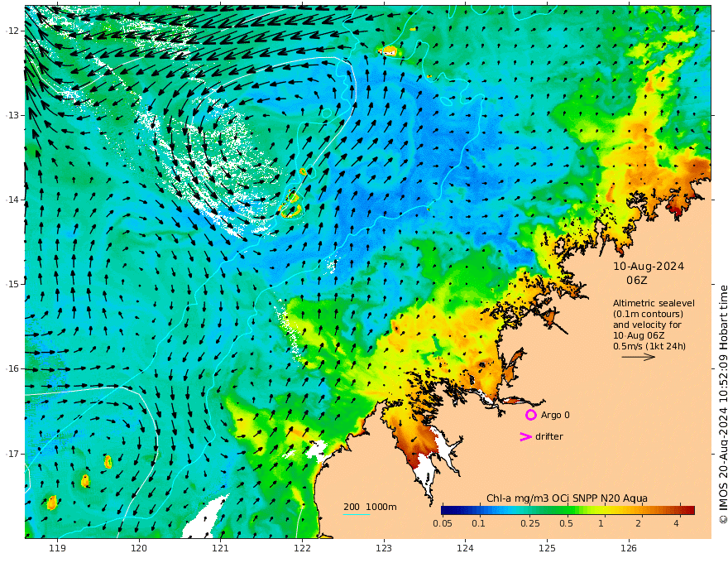Click the magenta Argo 0 circle marker
Screen dimensions: 728x563
pyautogui.click(x=530, y=415)
